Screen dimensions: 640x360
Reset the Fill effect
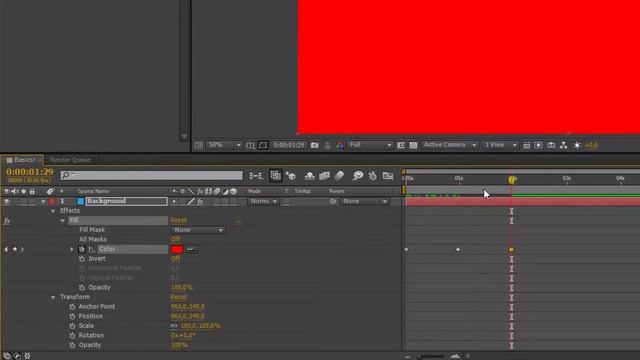(178, 220)
